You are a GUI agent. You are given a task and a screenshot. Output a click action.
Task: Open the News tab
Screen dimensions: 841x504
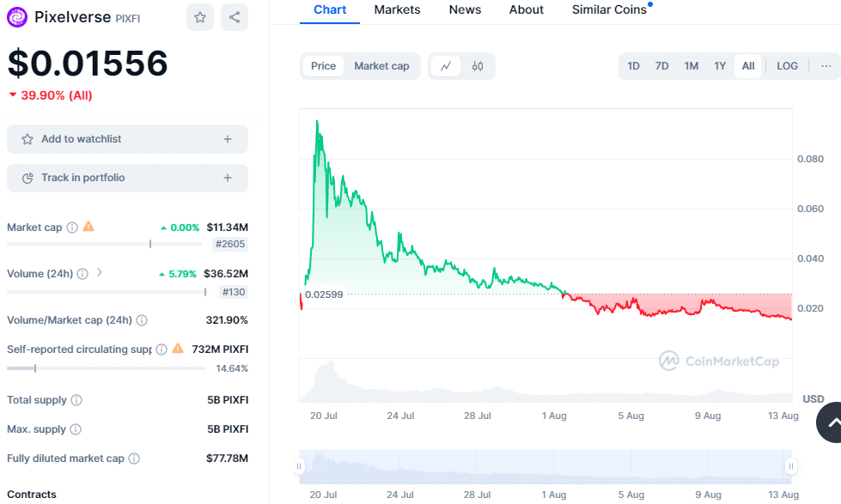465,10
